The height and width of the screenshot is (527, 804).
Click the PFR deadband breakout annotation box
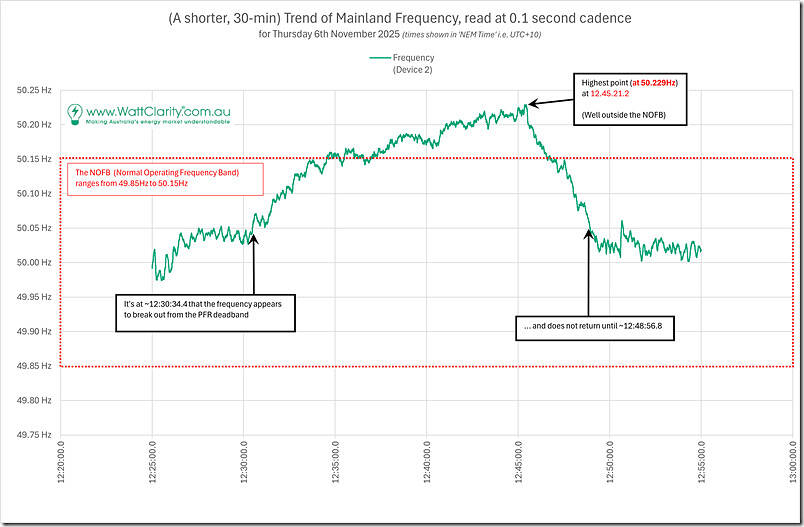pyautogui.click(x=207, y=312)
